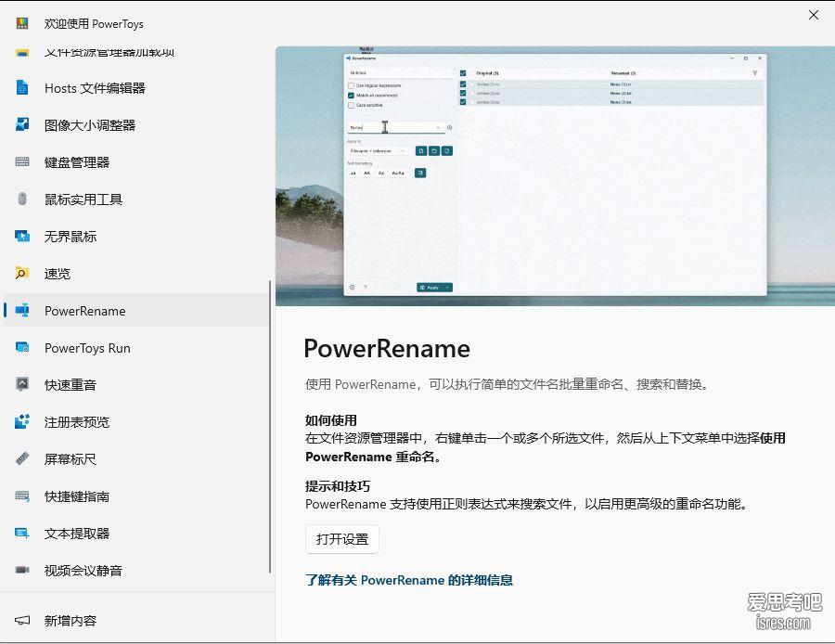This screenshot has width=835, height=644.
Task: Click the PowerToys logo icon in sidebar
Action: click(x=22, y=23)
